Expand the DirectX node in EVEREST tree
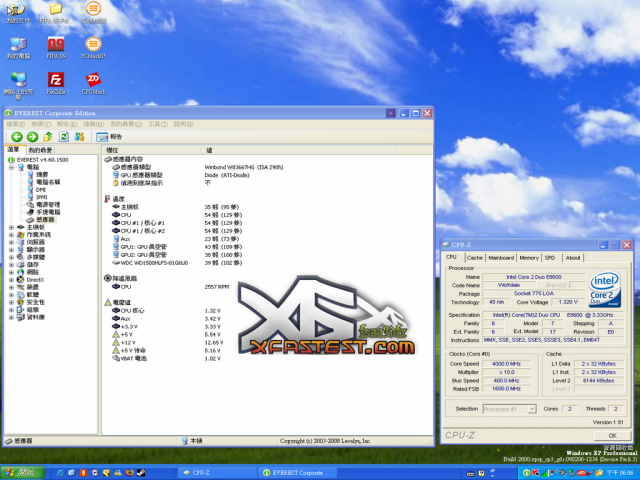This screenshot has width=640, height=480. point(11,280)
